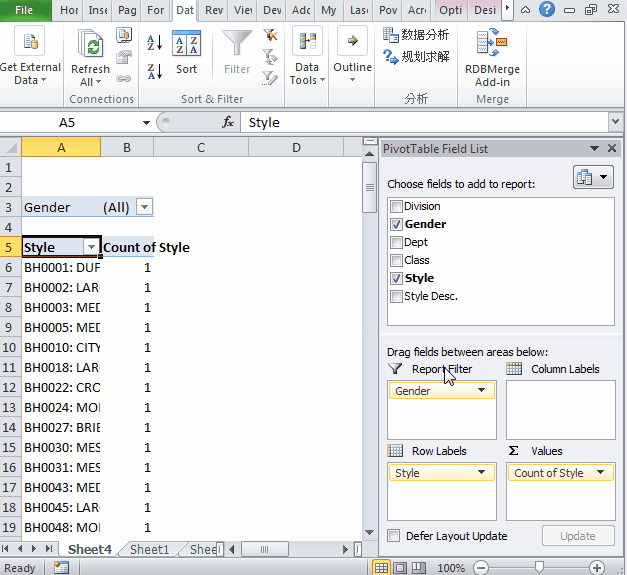Open the Outline group menu
Viewport: 627px width, 575px height.
352,55
